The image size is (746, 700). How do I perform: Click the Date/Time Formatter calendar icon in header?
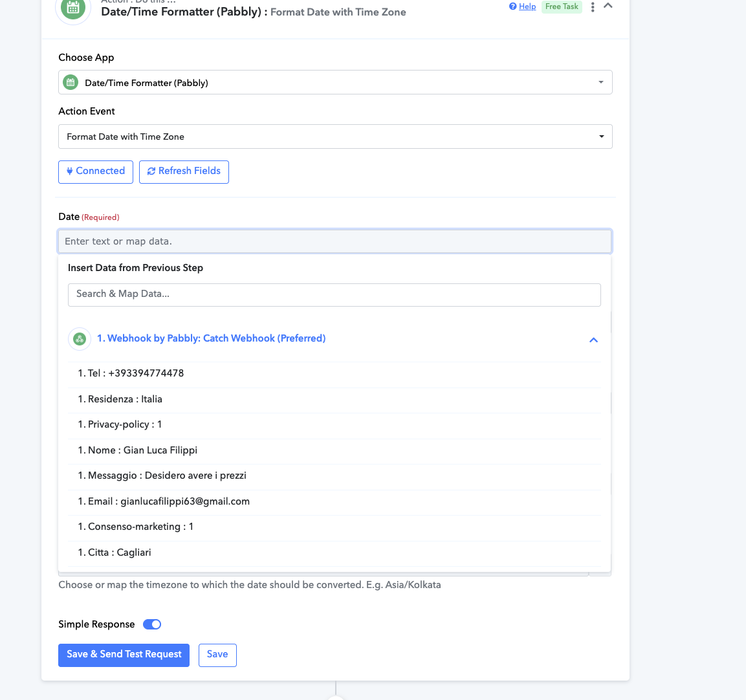[x=73, y=8]
